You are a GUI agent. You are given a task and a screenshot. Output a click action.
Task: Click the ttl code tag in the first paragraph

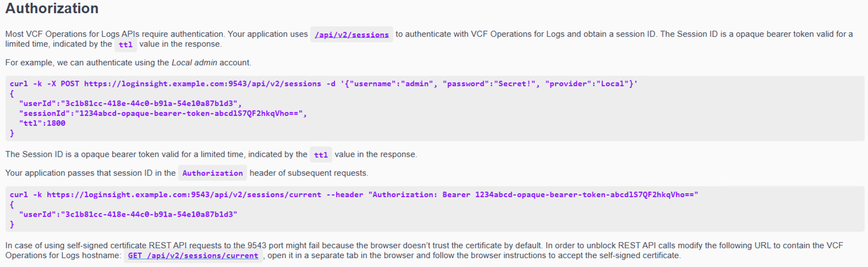click(x=125, y=44)
